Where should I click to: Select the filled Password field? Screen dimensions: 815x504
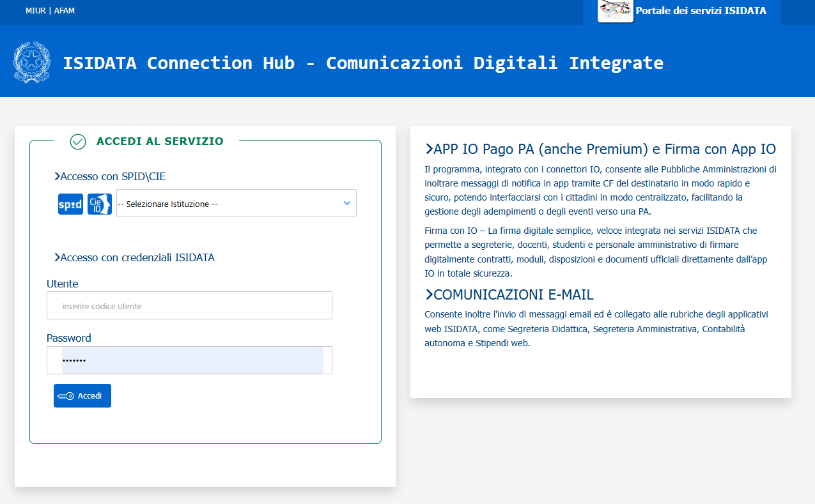(189, 360)
